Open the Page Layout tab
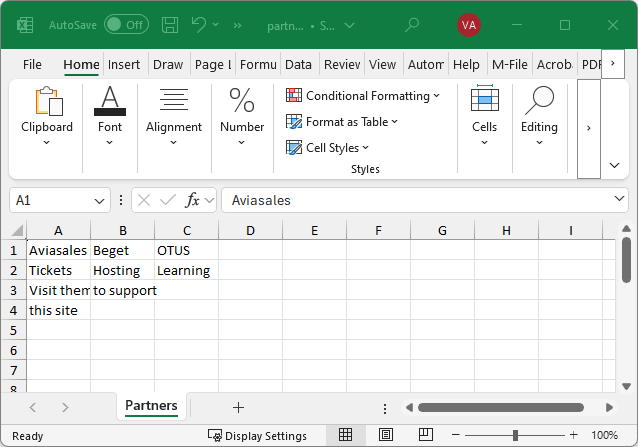The height and width of the screenshot is (447, 638). pos(213,65)
